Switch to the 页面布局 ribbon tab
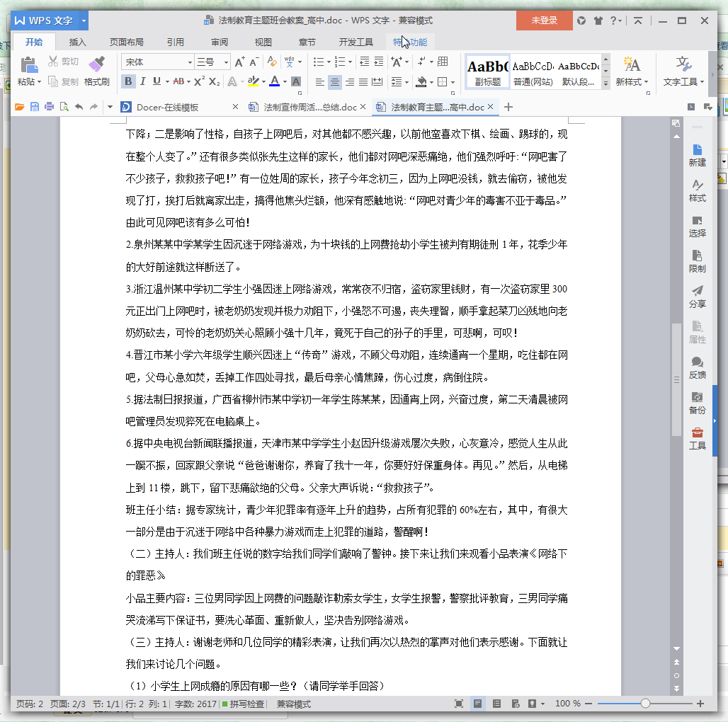Screen dimensions: 728x722 126,42
